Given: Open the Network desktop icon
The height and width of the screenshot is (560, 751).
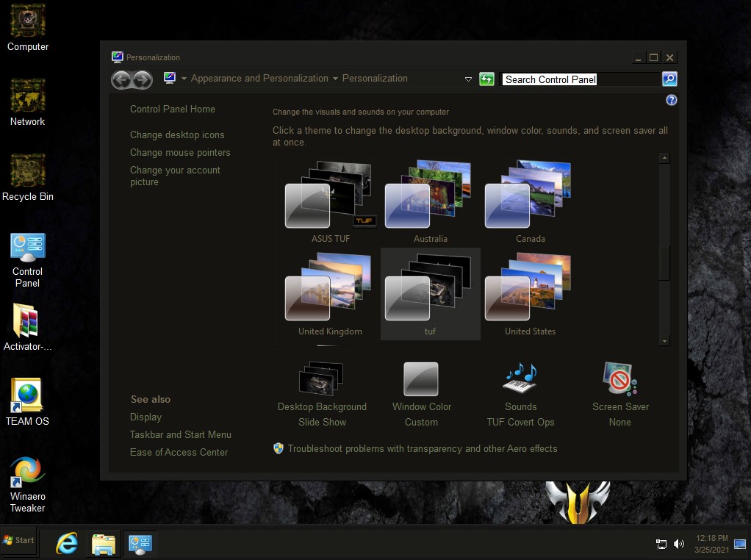Looking at the screenshot, I should 27,102.
